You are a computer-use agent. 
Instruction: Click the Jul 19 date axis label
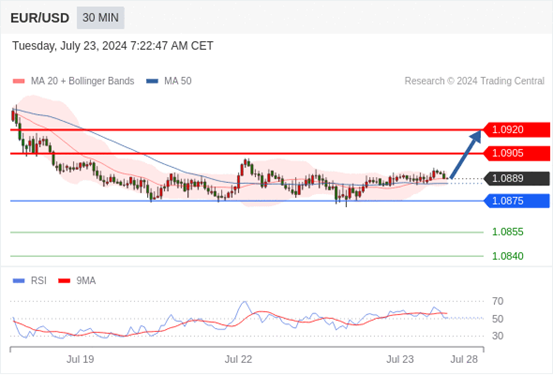80,359
